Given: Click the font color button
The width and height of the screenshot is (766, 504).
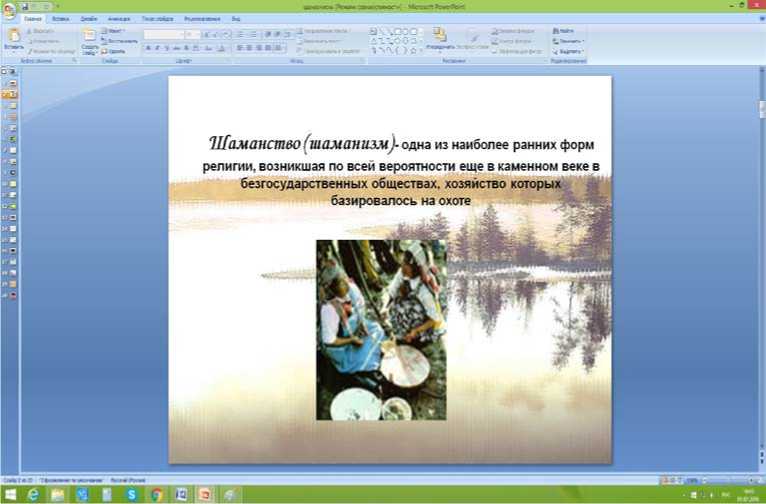Looking at the screenshot, I should (x=222, y=48).
